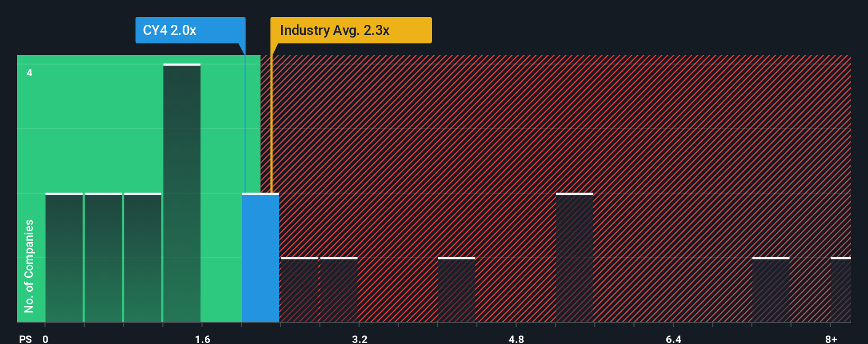Select the blue CY4 highlighted bar
Image resolution: width=868 pixels, height=344 pixels.
click(x=260, y=257)
